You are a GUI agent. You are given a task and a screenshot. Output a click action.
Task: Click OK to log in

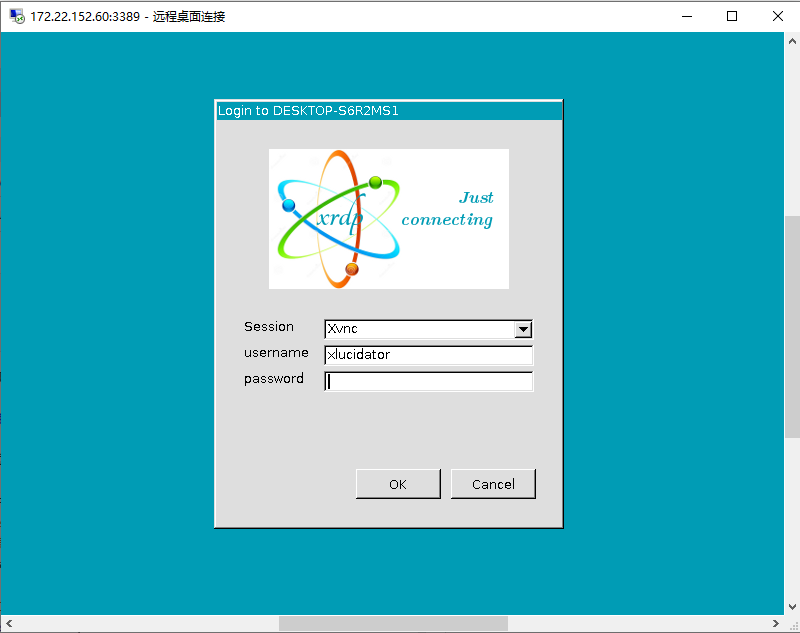(398, 484)
